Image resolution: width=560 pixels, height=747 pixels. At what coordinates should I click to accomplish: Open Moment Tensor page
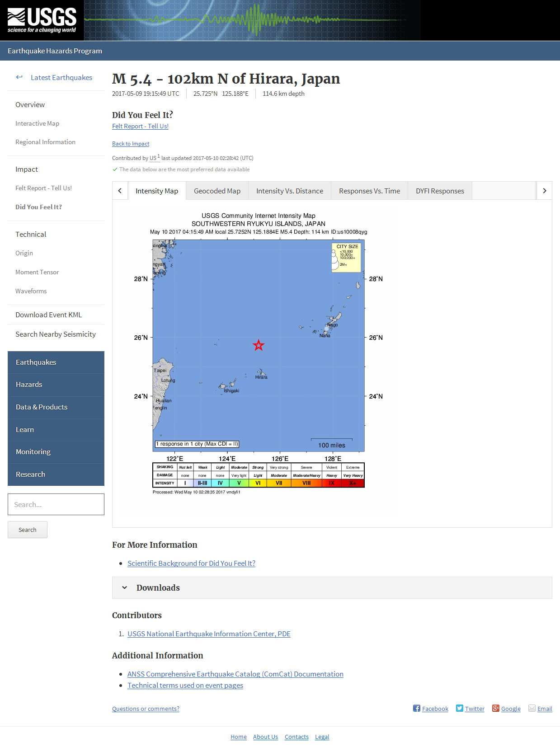tap(37, 272)
